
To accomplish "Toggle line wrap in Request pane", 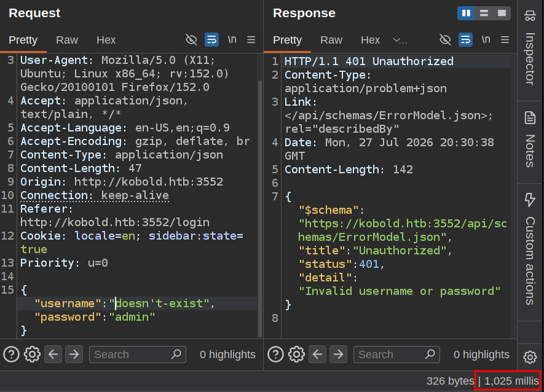I will pyautogui.click(x=211, y=39).
